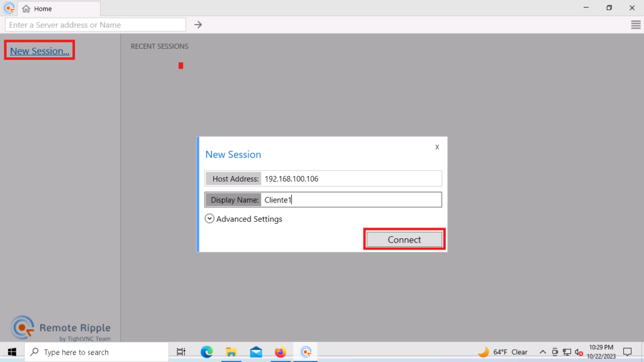Screen dimensions: 644x362
Task: Click the Remote Ripple logo in title bar
Action: click(x=9, y=8)
